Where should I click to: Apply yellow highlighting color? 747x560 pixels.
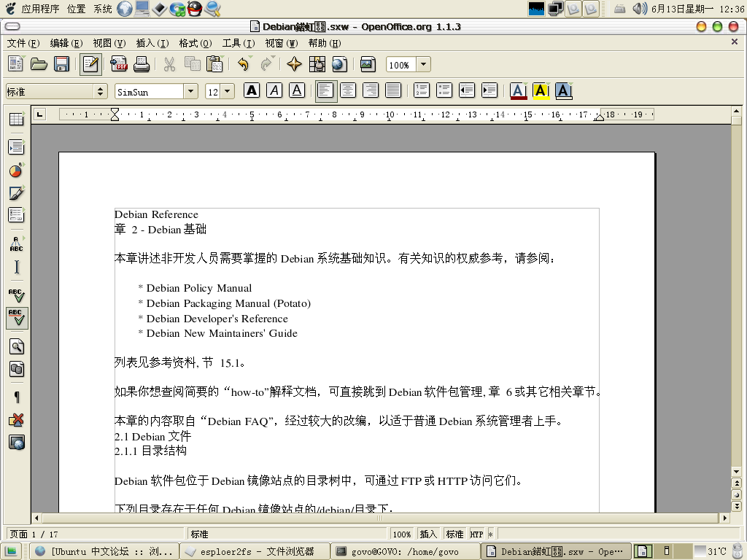pos(541,90)
